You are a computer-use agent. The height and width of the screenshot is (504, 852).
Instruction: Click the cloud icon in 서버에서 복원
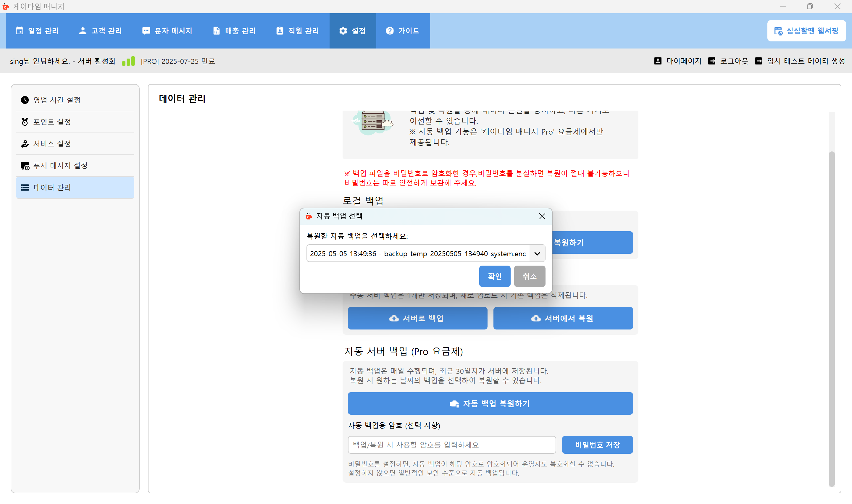(536, 319)
